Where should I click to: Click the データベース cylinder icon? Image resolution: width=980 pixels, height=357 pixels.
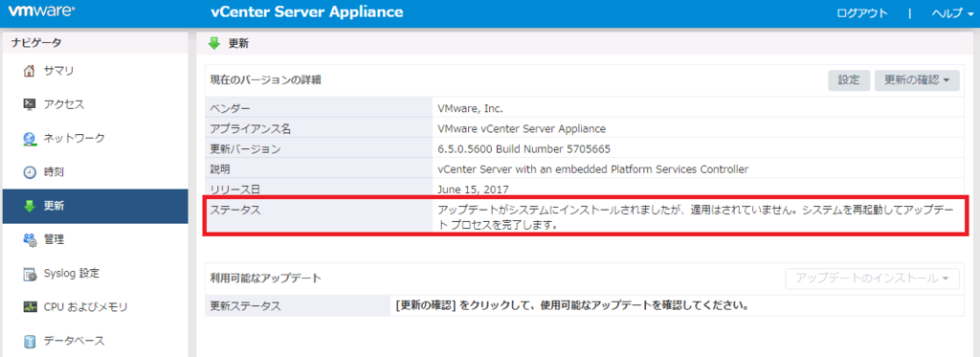30,341
